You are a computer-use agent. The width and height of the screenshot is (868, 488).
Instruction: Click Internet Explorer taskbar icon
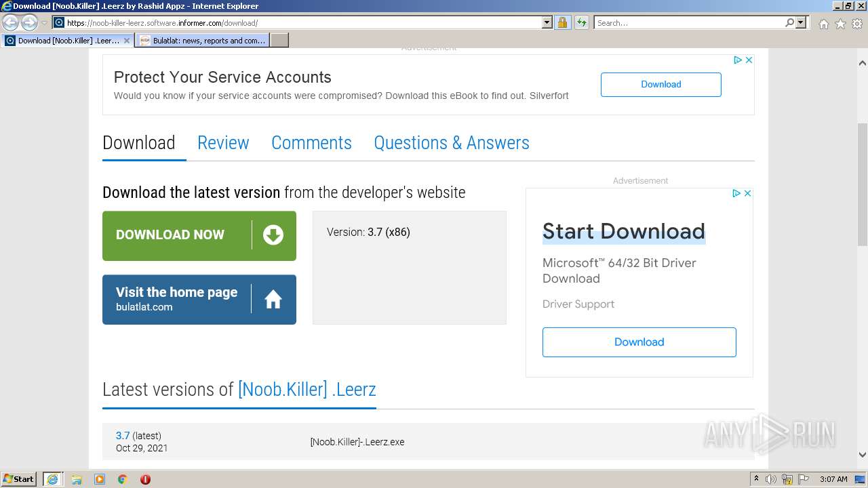tap(52, 479)
